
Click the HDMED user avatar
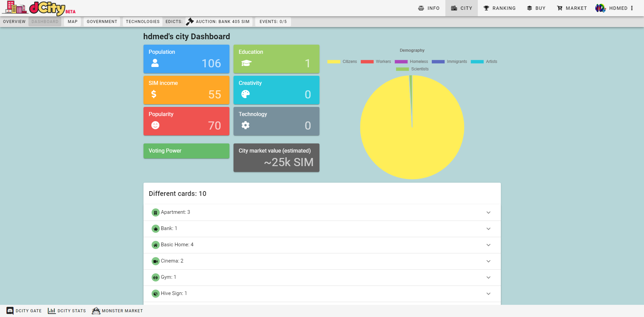click(601, 8)
